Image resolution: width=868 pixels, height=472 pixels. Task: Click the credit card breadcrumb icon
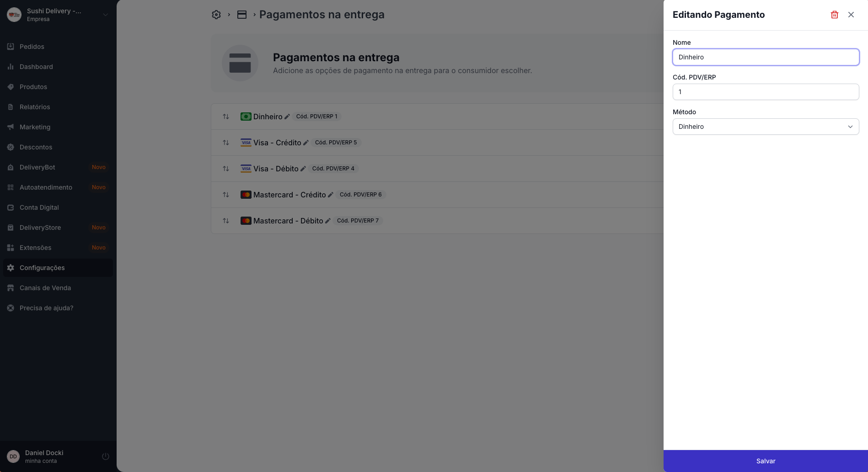click(x=242, y=15)
